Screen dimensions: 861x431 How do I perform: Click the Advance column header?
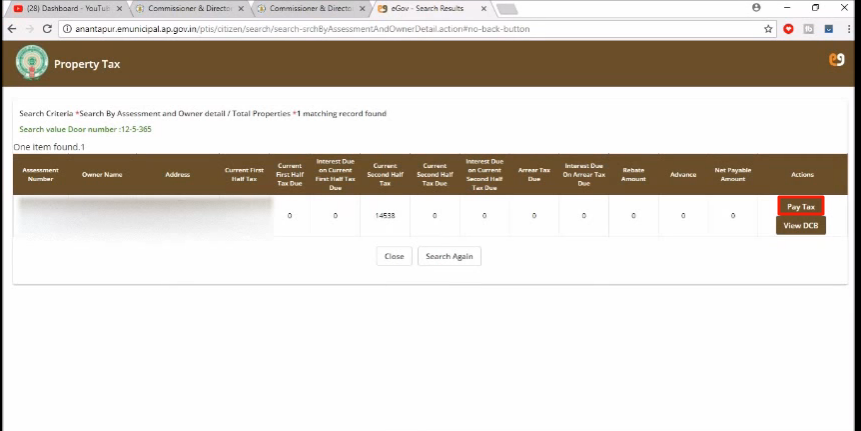(683, 175)
